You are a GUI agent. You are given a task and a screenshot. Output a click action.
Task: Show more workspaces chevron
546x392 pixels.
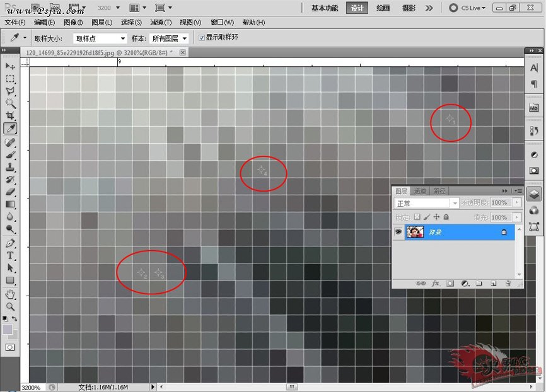click(x=429, y=8)
